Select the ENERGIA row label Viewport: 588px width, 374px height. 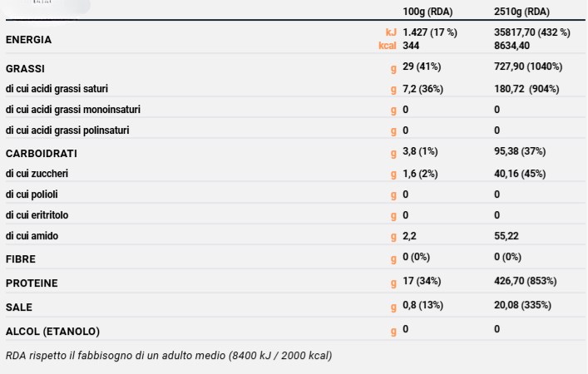28,39
